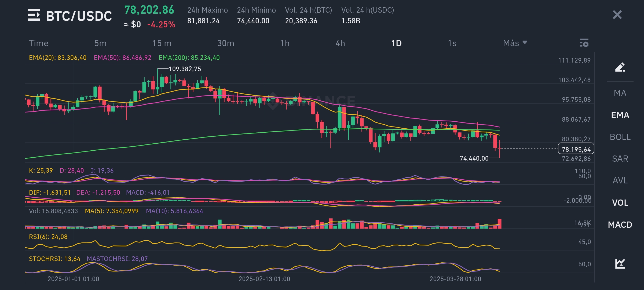Toggle the SAR indicator
Viewport: 644px width, 290px height.
(620, 159)
